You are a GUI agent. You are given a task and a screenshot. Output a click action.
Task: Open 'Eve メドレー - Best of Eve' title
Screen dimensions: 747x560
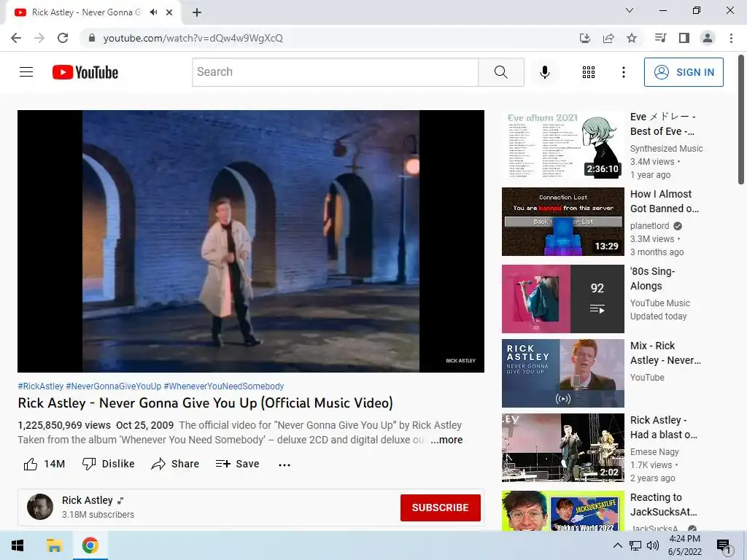(x=662, y=124)
